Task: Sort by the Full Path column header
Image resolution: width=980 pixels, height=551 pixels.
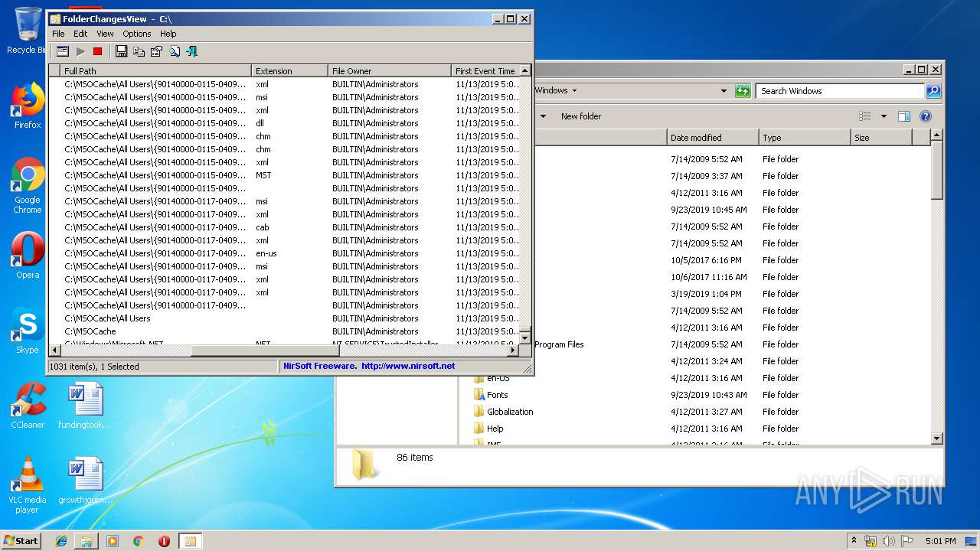Action: 155,71
